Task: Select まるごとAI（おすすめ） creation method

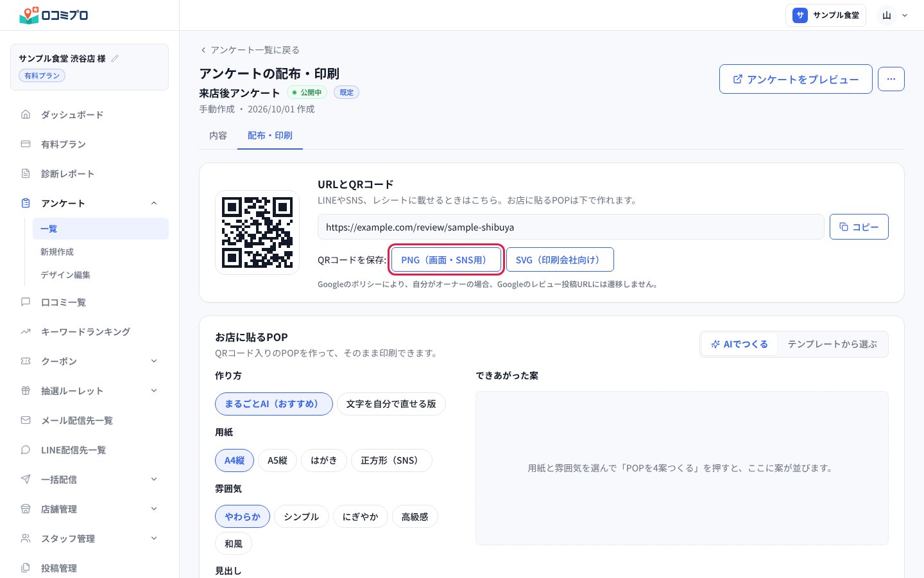Action: [x=274, y=404]
